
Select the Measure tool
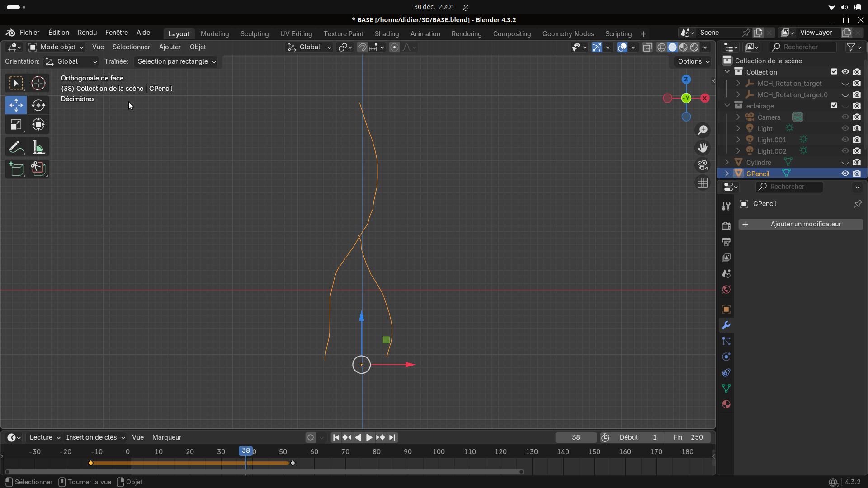38,147
